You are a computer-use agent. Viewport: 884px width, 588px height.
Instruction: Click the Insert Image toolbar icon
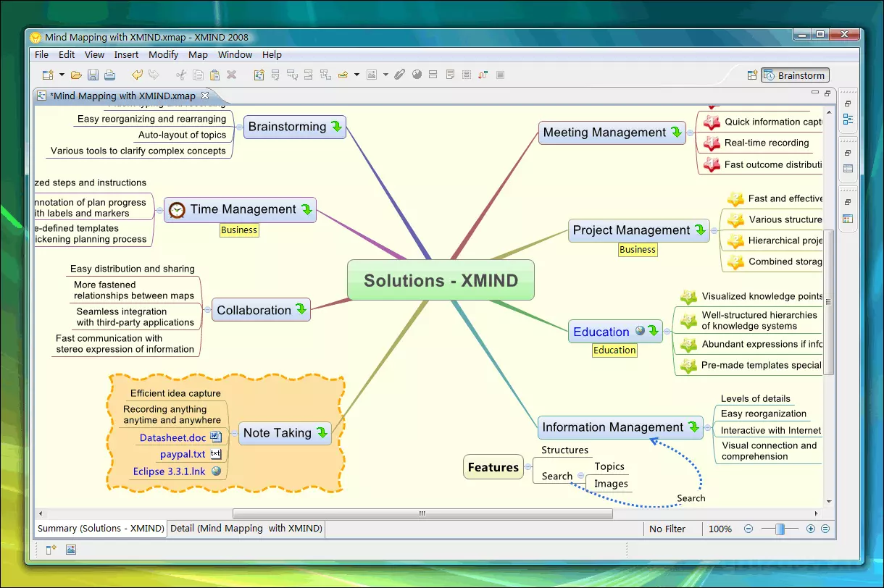pos(372,75)
